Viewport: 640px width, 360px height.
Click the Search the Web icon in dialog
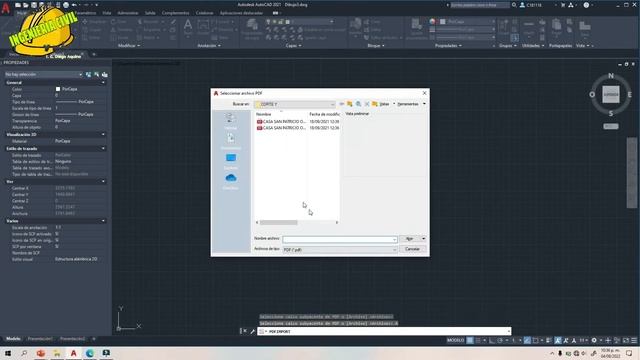coord(358,104)
